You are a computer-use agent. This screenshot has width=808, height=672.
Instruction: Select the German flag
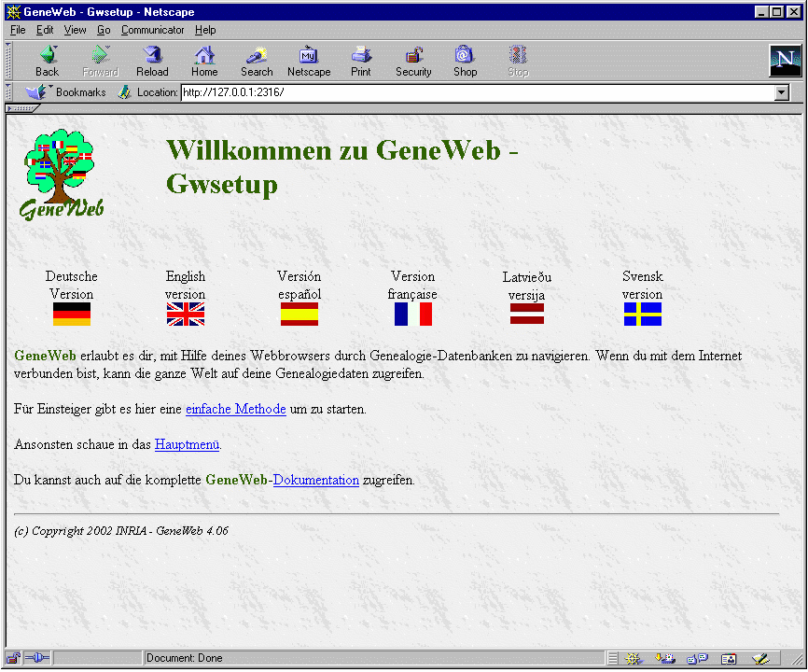coord(72,314)
